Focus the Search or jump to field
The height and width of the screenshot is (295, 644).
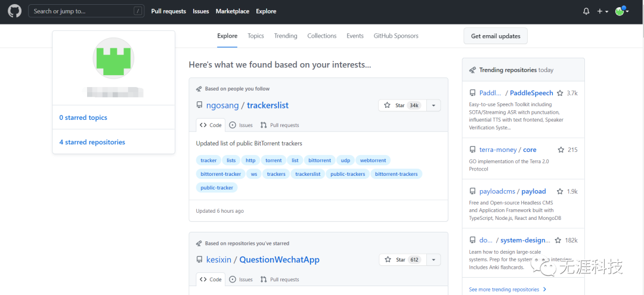[86, 11]
